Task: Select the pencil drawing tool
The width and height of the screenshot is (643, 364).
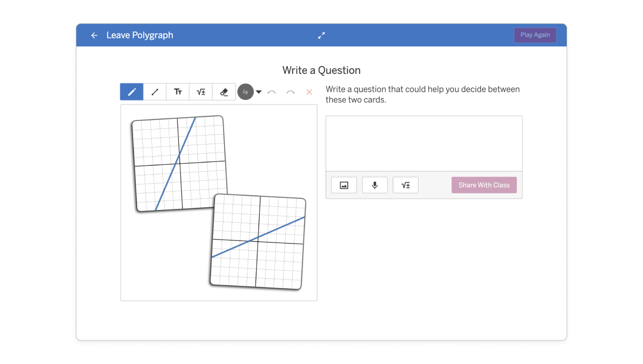Action: (132, 92)
